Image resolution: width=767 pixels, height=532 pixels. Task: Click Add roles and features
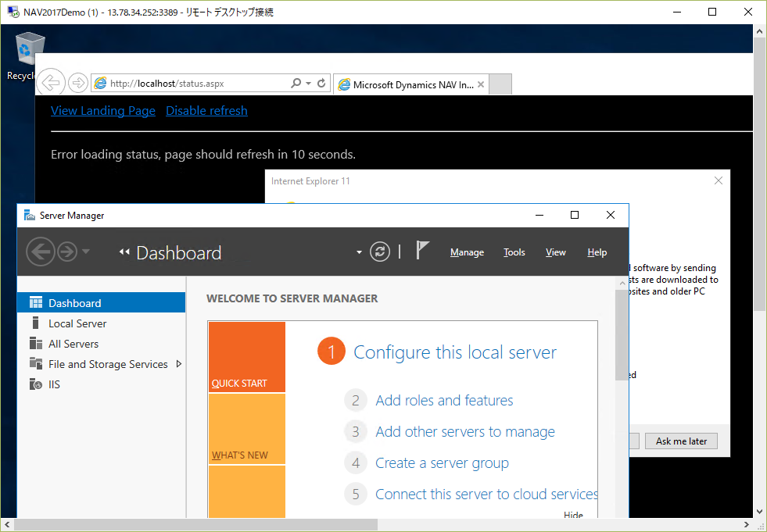click(x=444, y=401)
